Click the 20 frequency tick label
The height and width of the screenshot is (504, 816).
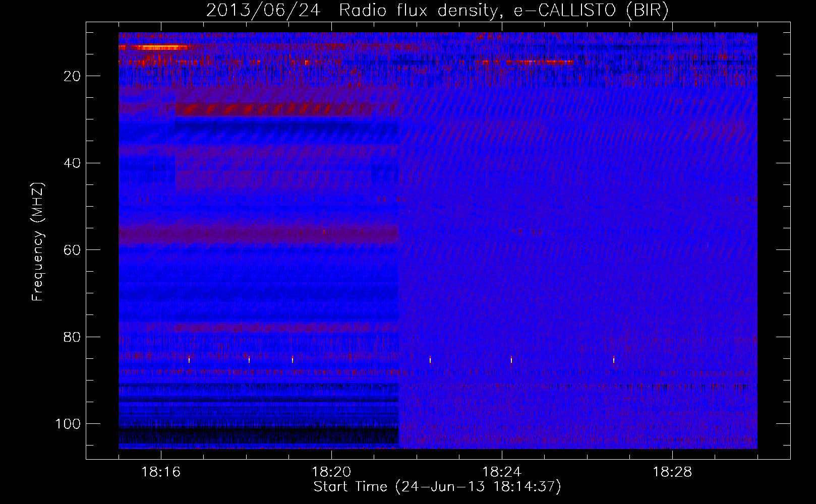pos(72,76)
